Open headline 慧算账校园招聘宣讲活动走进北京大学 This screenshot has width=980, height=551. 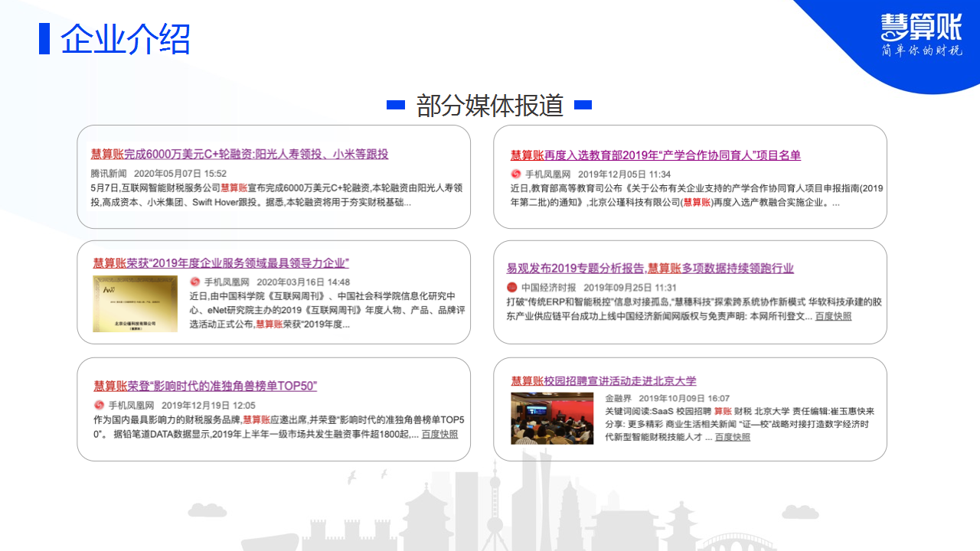tap(604, 381)
